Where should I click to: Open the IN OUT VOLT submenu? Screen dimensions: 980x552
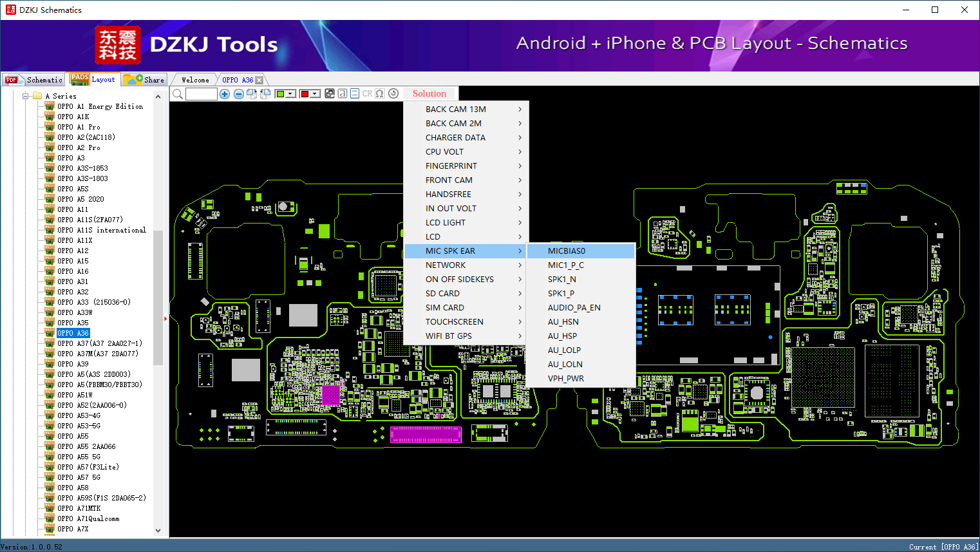click(x=467, y=209)
